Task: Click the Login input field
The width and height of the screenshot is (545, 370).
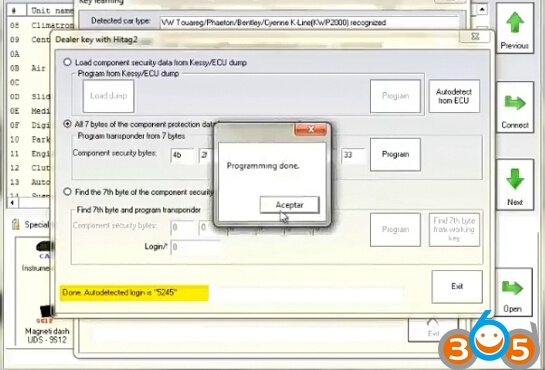Action: tap(195, 247)
